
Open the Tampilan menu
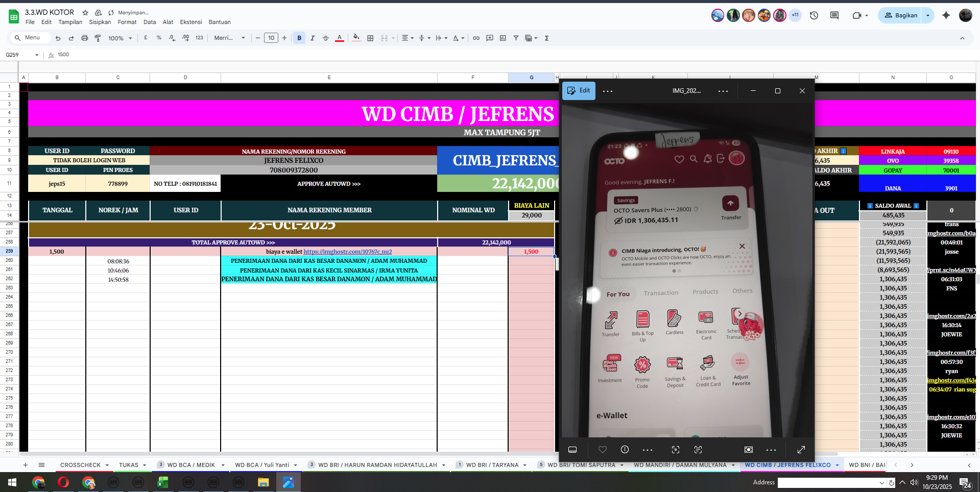coord(70,22)
